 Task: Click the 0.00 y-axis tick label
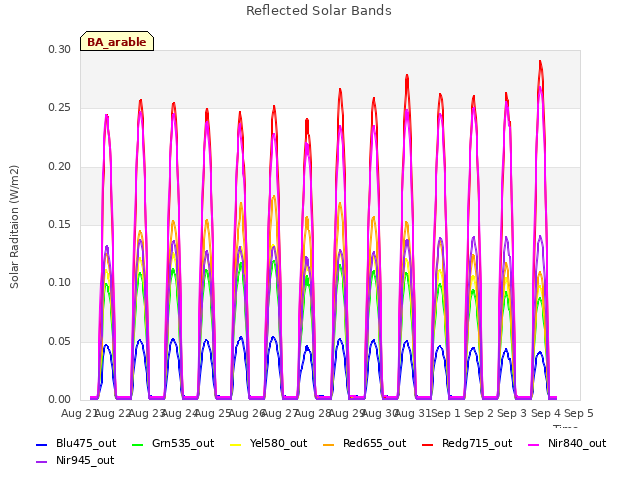click(60, 399)
